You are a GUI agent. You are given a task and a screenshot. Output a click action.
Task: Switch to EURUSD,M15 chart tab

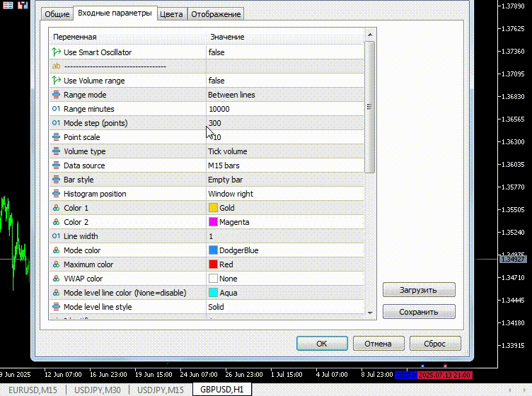pos(33,390)
